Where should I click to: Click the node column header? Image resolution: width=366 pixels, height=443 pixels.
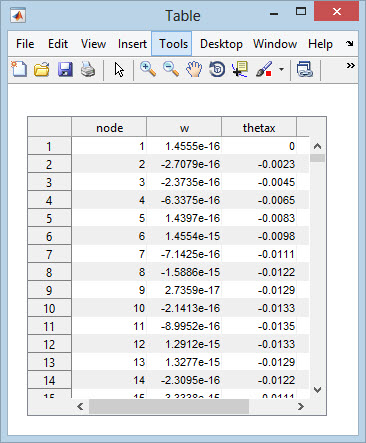pyautogui.click(x=109, y=127)
